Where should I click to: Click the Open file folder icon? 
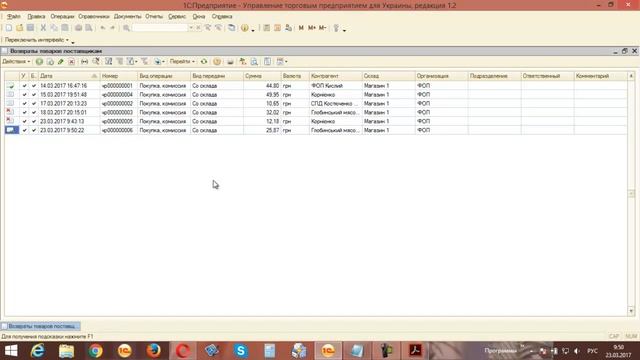click(19, 28)
